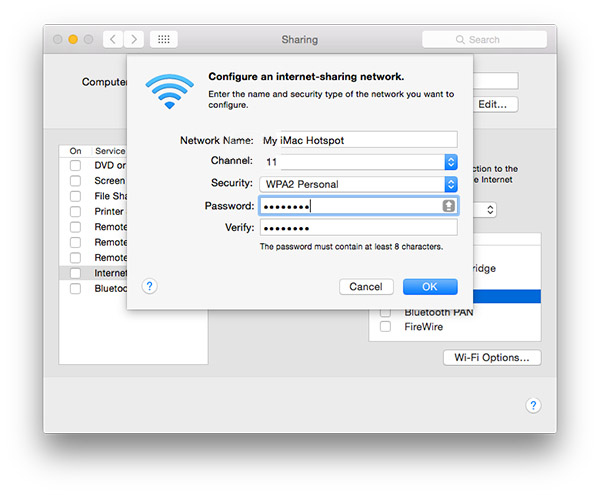The image size is (600, 495).
Task: Click the help button at window bottom right
Action: tap(533, 405)
